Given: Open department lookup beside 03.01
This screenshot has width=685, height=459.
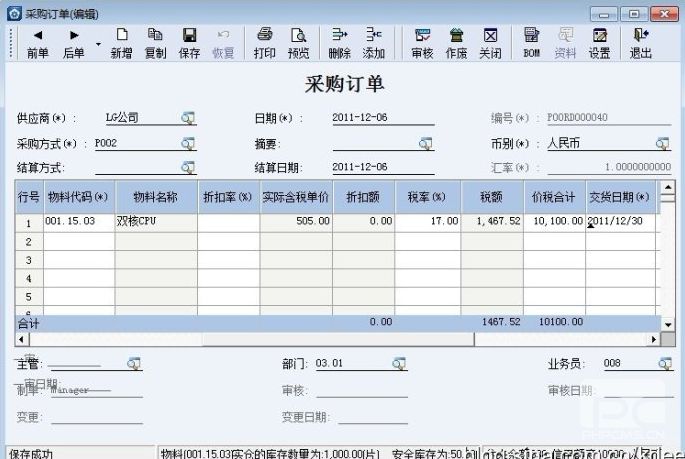Looking at the screenshot, I should (399, 363).
